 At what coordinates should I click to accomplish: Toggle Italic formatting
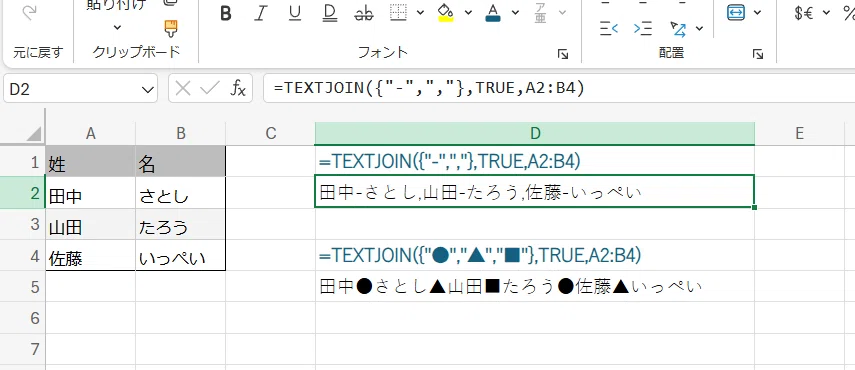[261, 14]
